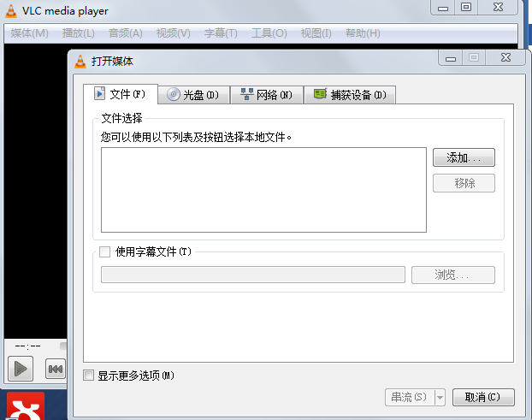The height and width of the screenshot is (420, 532).
Task: Open the 工具(O) menu
Action: coord(269,33)
